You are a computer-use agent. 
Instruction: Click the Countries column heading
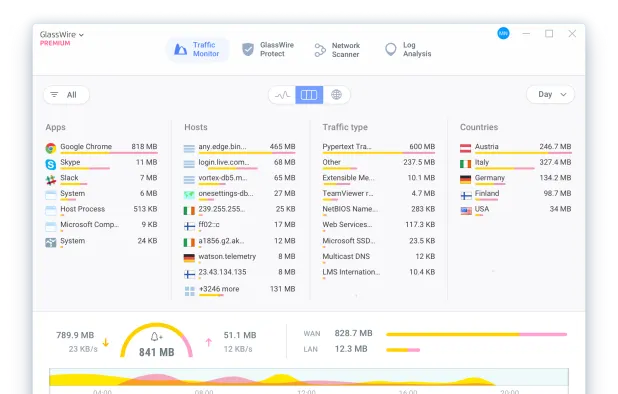pos(479,127)
